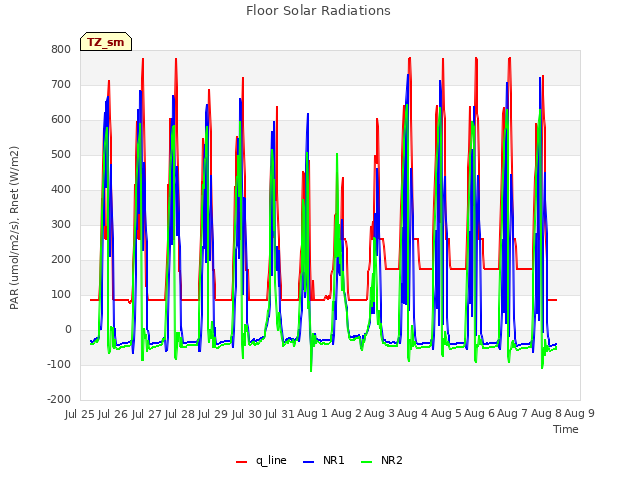The height and width of the screenshot is (480, 640).
Task: Click the NR1 blue legend swatch
Action: [x=309, y=462]
